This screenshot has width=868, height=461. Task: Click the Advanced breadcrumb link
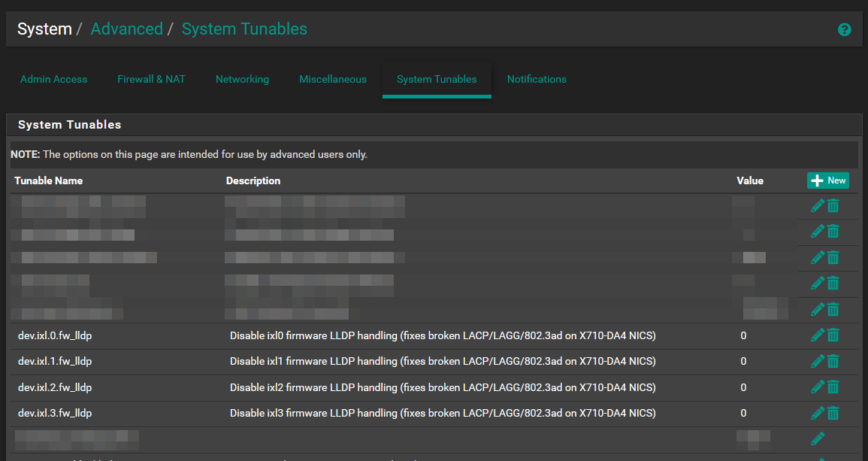(x=126, y=29)
